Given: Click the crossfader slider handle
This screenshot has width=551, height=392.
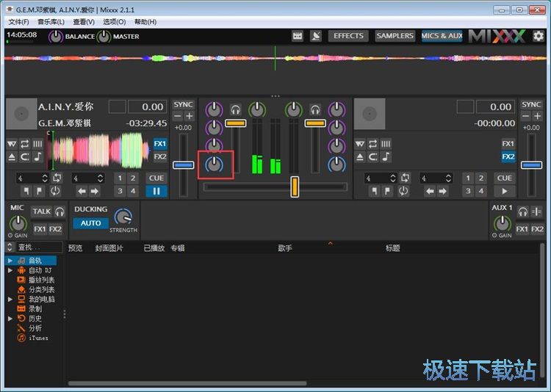Looking at the screenshot, I should pyautogui.click(x=295, y=186).
